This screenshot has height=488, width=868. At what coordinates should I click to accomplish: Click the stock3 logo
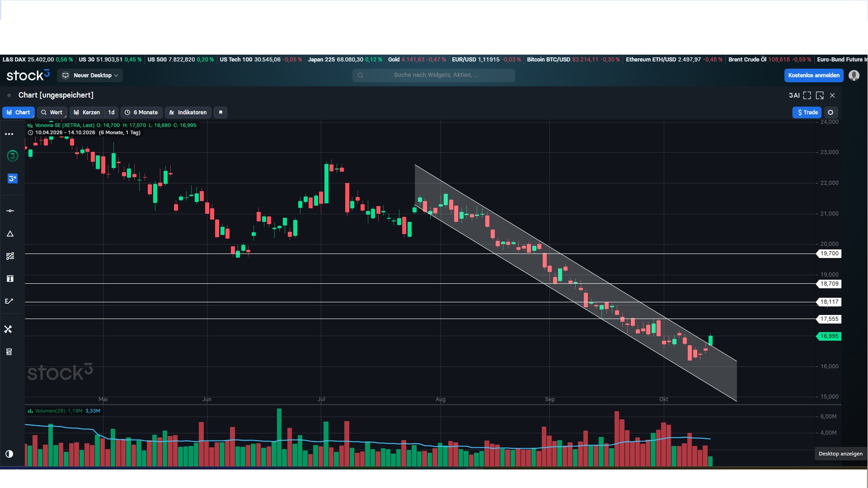click(x=28, y=75)
